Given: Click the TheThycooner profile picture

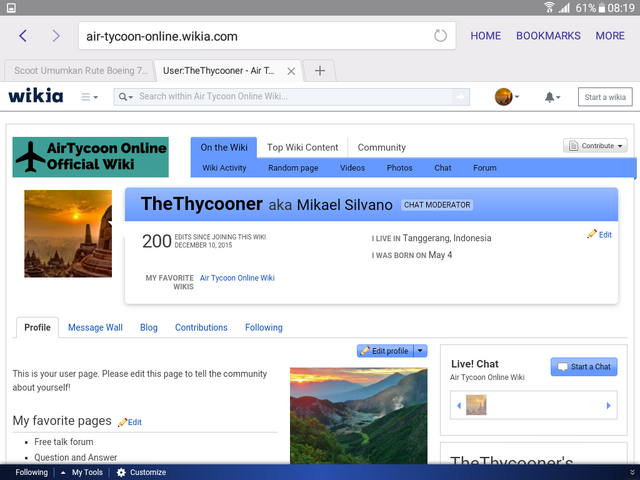Looking at the screenshot, I should click(x=68, y=234).
